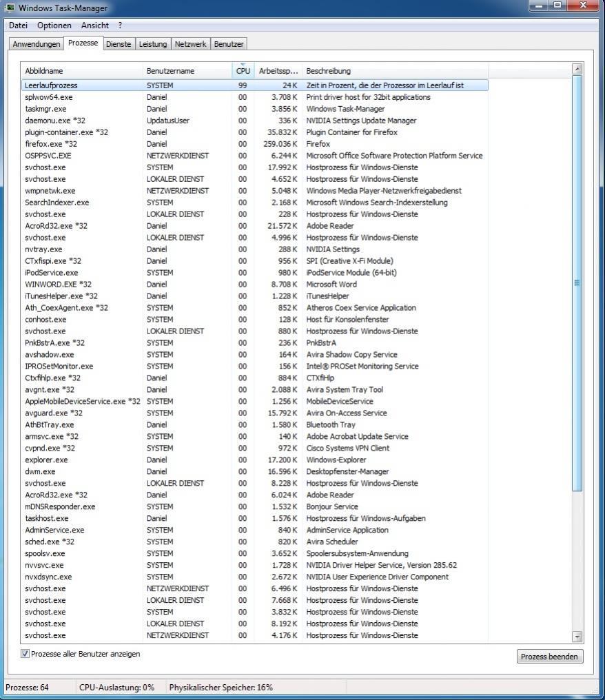Image resolution: width=605 pixels, height=700 pixels.
Task: Select the plugin-container.exe *32 process
Action: [254, 132]
